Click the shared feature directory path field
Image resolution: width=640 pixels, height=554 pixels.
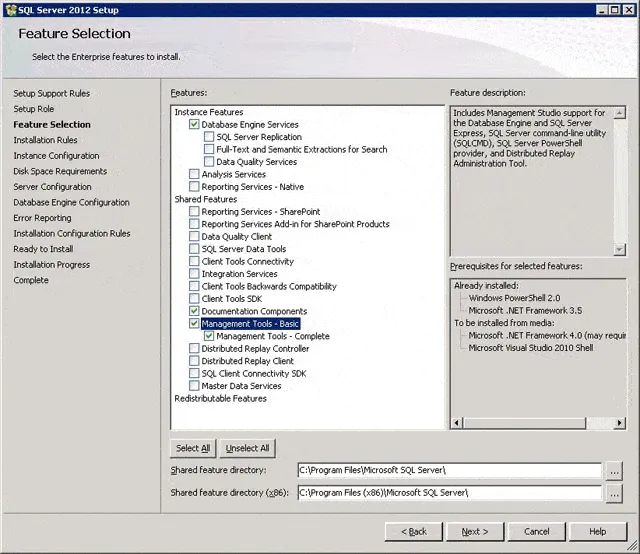click(449, 470)
